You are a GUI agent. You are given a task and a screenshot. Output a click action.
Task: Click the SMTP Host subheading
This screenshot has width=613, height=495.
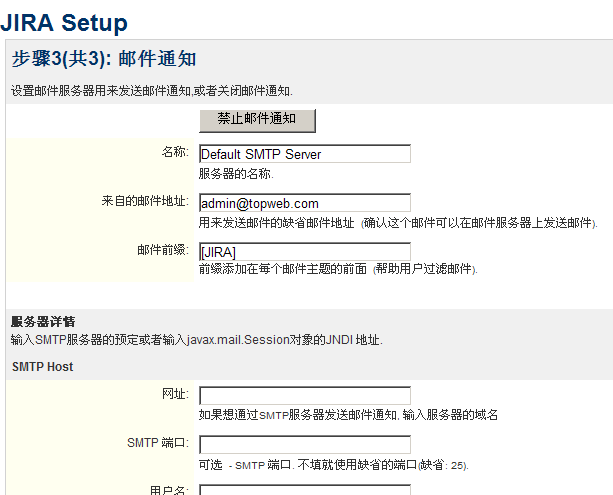43,367
